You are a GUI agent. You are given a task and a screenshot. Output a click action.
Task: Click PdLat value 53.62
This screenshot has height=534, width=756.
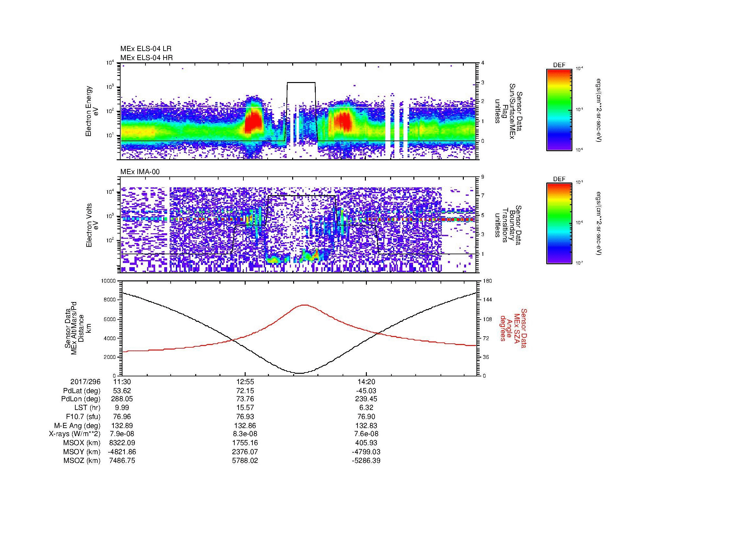tap(122, 391)
